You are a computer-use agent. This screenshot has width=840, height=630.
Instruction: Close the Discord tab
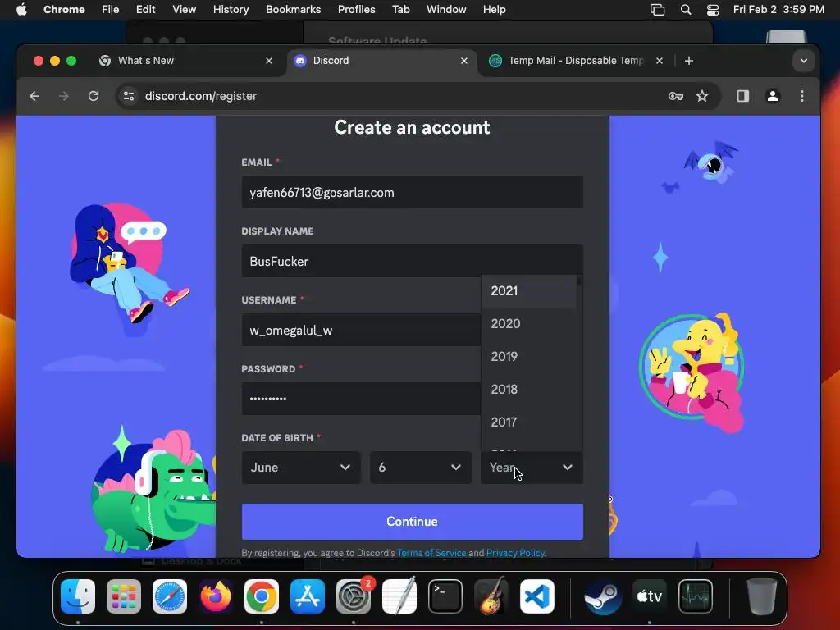[464, 61]
